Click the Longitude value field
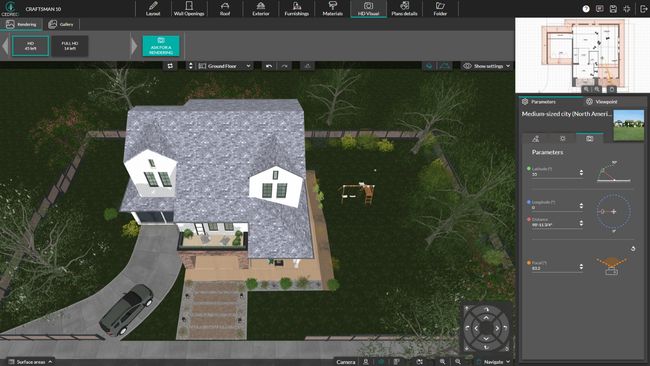 554,207
